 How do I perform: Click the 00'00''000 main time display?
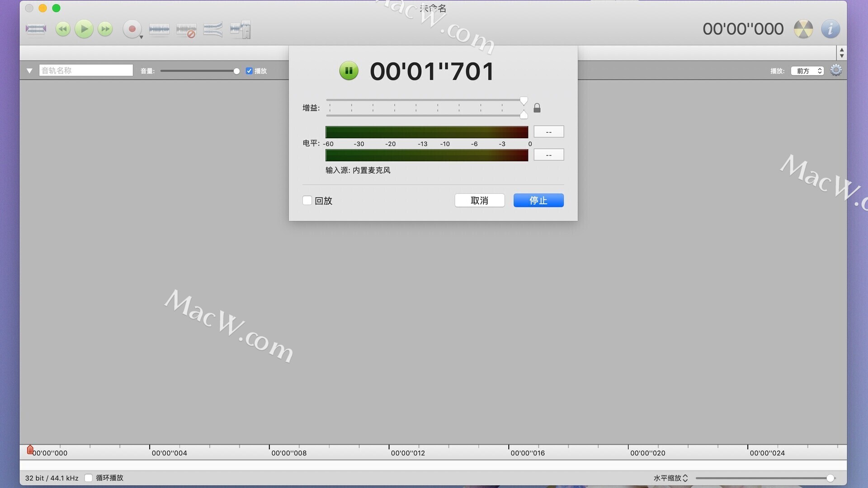tap(743, 29)
